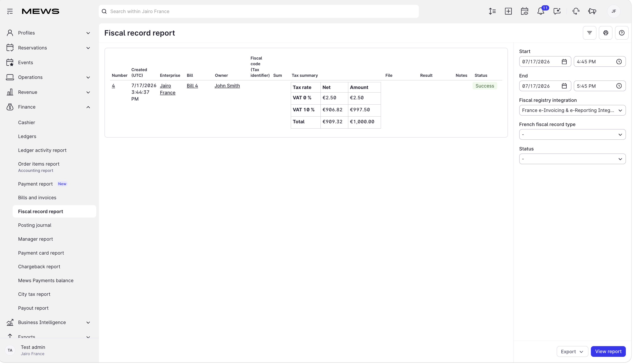Image resolution: width=633 pixels, height=364 pixels.
Task: Select Fiscal record report menu item
Action: 54,212
